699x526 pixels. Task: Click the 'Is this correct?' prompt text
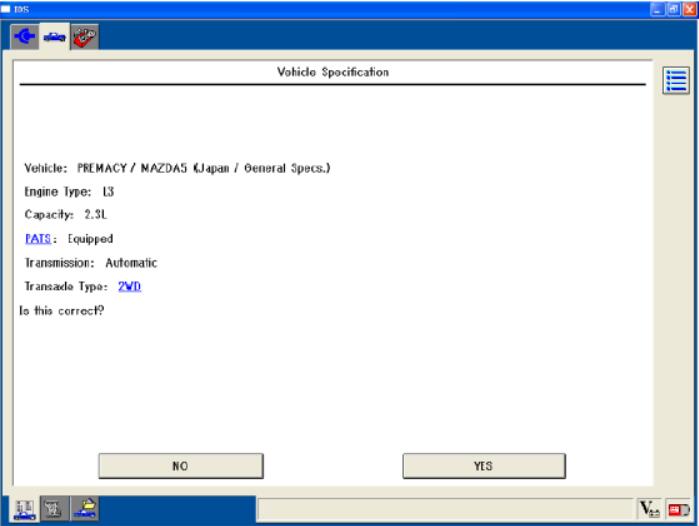point(62,311)
